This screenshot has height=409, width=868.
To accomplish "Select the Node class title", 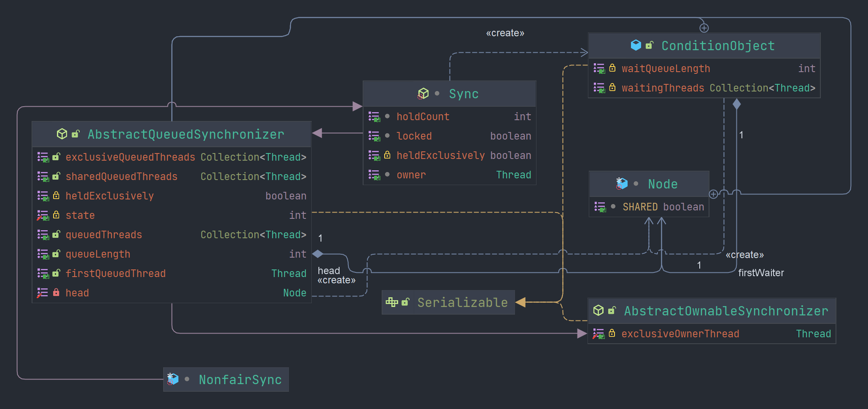I will point(663,184).
